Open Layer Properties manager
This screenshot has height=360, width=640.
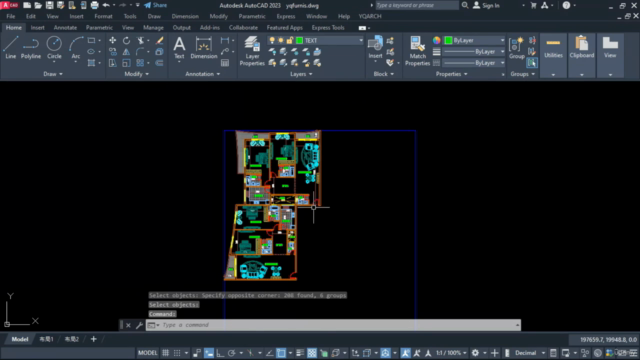(252, 51)
